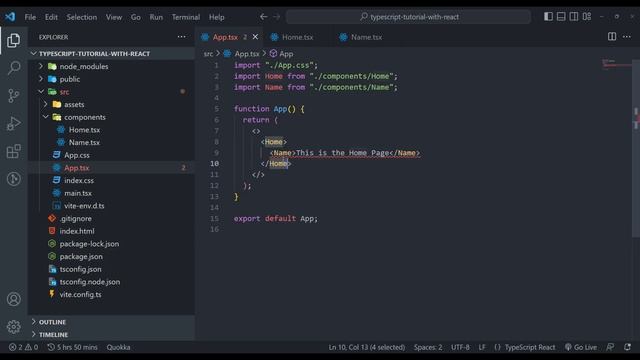This screenshot has width=640, height=360.
Task: Go back with the navigation arrow
Action: pyautogui.click(x=264, y=17)
